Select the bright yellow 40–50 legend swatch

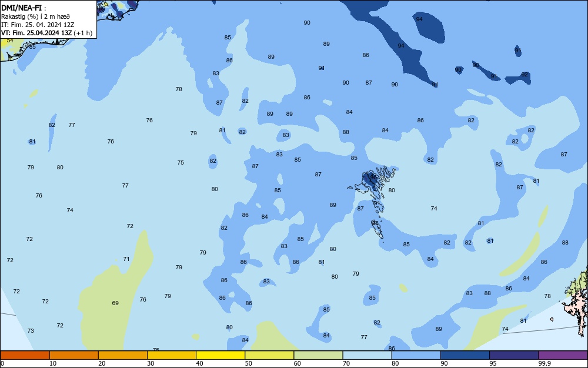(x=220, y=355)
